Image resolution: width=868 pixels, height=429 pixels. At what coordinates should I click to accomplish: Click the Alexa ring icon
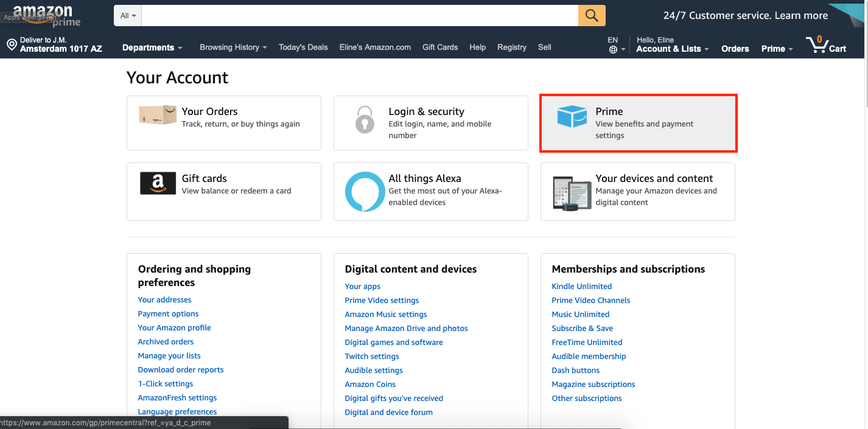(x=365, y=192)
